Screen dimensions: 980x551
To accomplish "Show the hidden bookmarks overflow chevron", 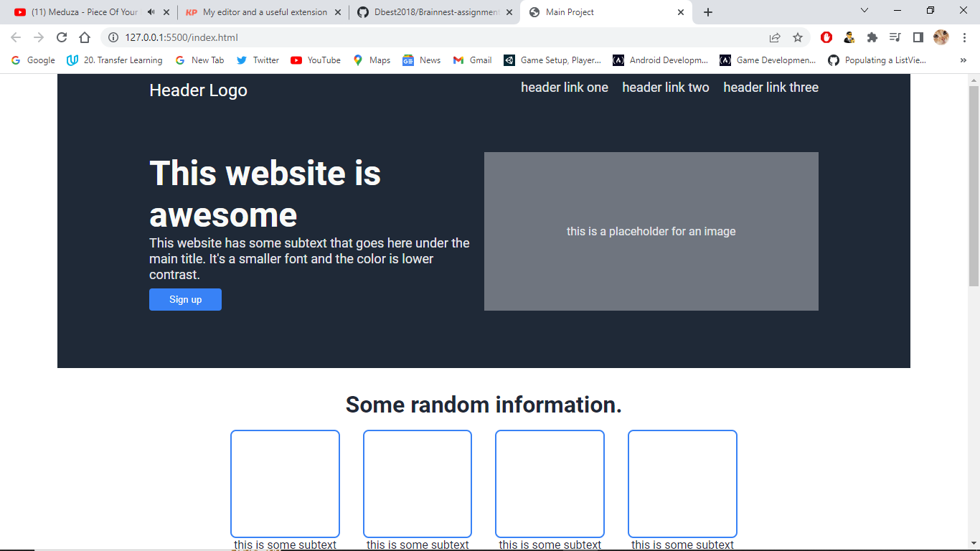I will tap(963, 60).
